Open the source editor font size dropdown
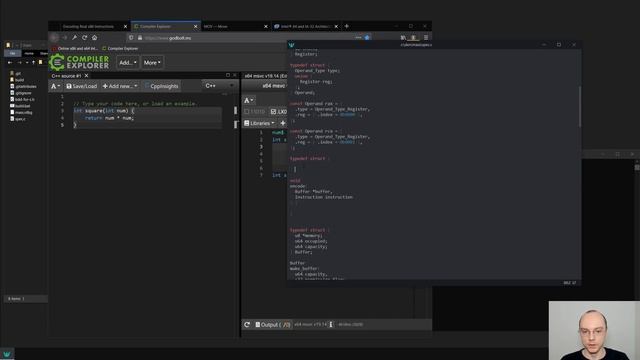Viewport: 640px width, 360px height. (x=56, y=86)
